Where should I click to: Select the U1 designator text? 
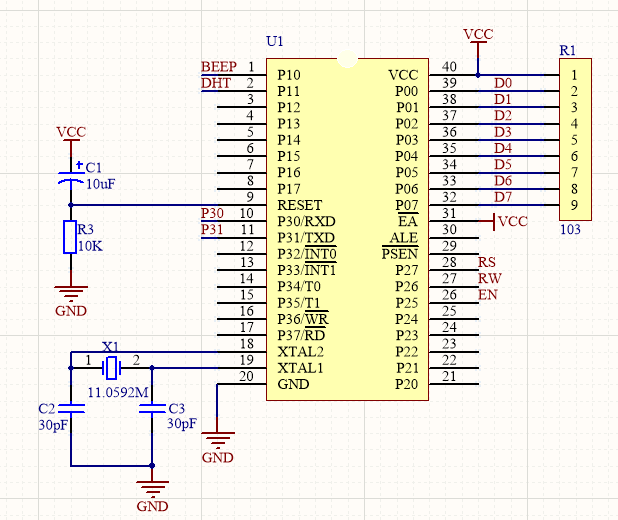point(275,41)
